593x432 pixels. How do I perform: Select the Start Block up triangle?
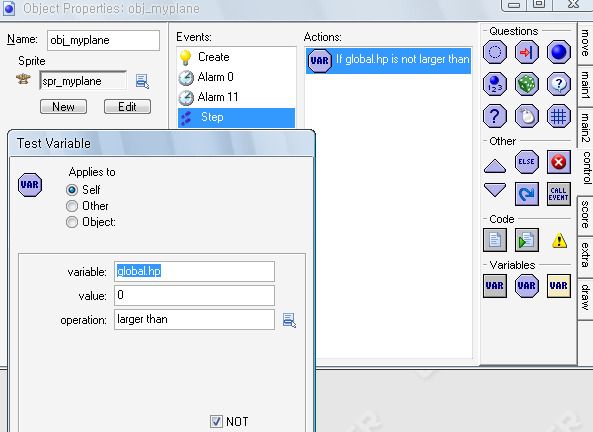point(495,166)
